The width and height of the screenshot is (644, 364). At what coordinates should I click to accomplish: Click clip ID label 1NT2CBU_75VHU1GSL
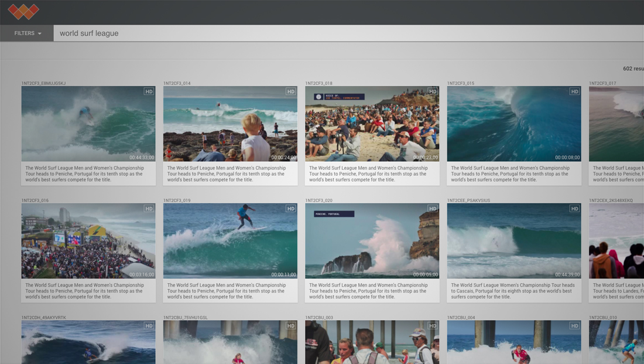tap(186, 318)
